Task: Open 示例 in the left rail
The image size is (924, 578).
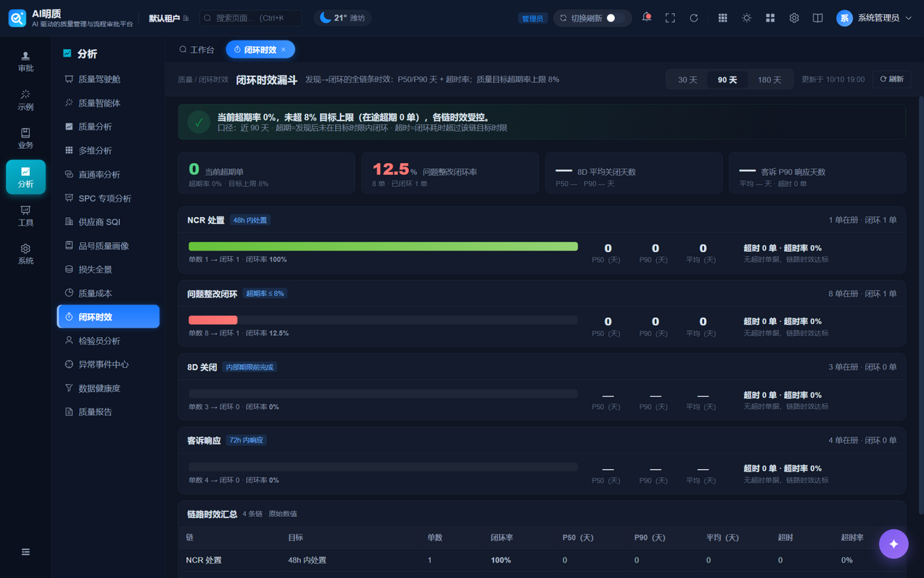Action: click(x=26, y=100)
